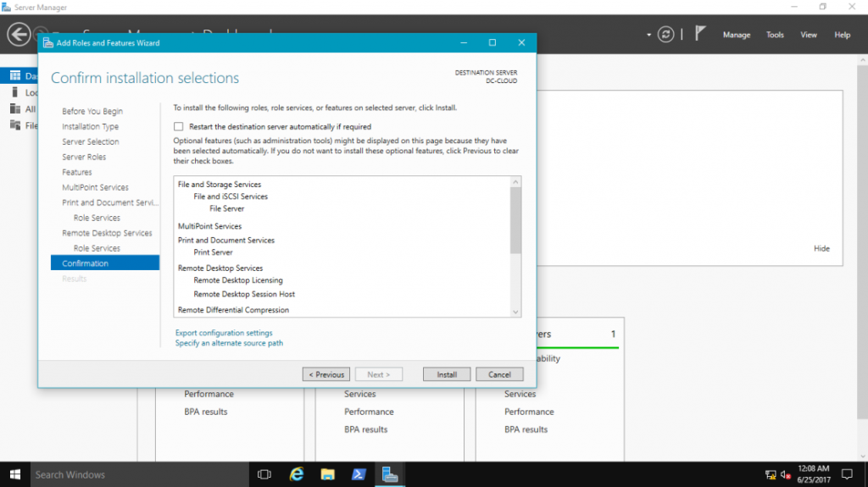Open BPA results in first dashboard tile

205,412
